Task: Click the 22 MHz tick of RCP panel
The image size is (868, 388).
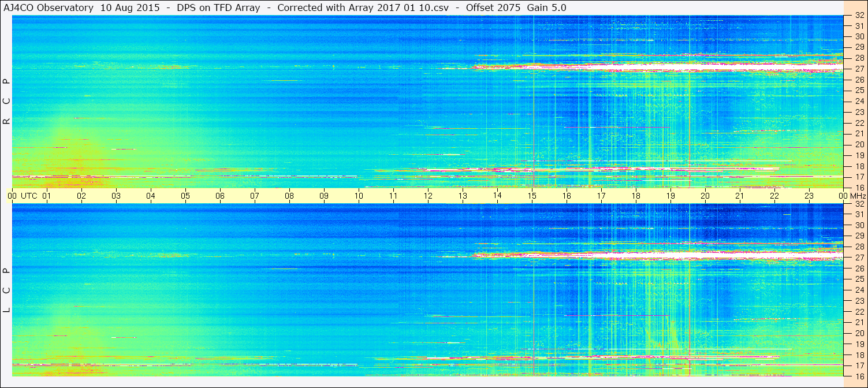Action: point(859,123)
